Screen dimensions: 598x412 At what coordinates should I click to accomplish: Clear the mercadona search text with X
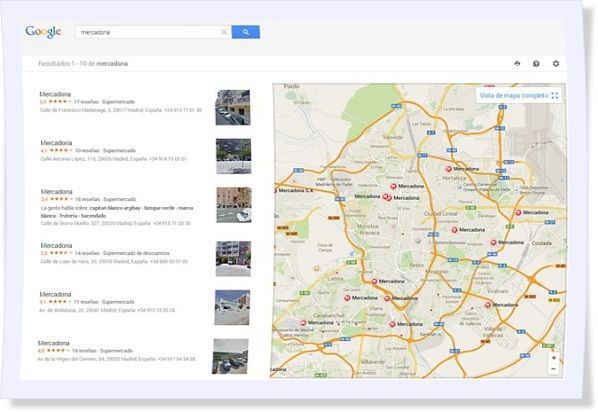(224, 32)
